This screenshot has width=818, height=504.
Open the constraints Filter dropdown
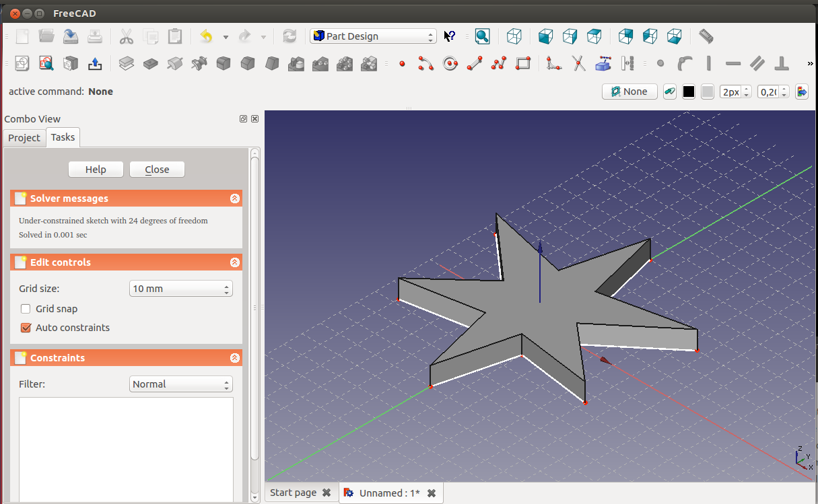pyautogui.click(x=180, y=384)
